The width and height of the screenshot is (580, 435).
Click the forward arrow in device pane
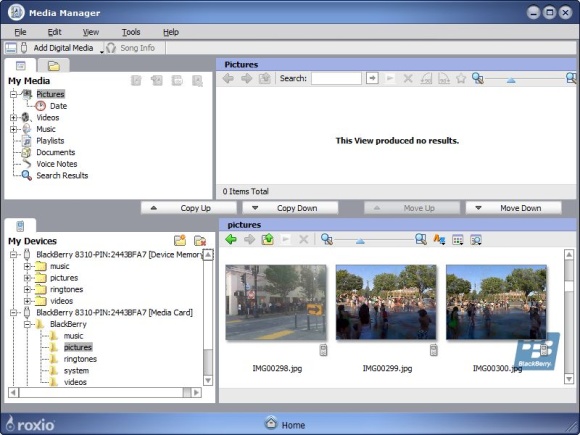pos(249,239)
